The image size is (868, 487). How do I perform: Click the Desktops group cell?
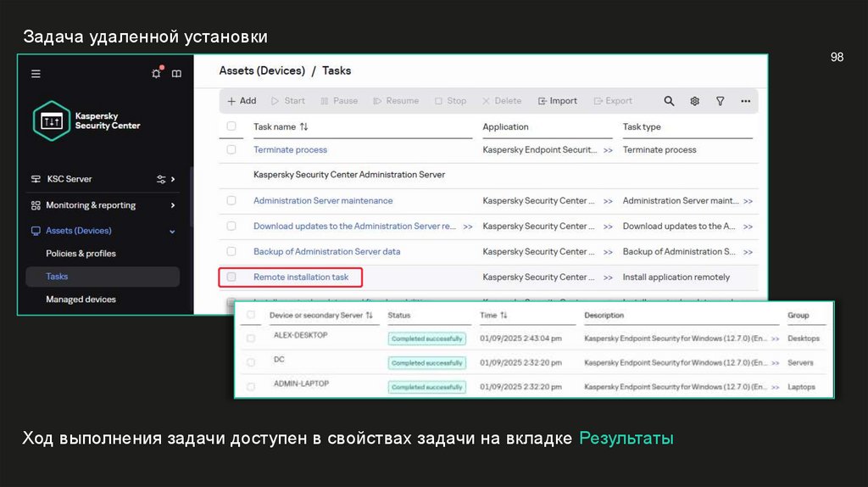tap(804, 339)
